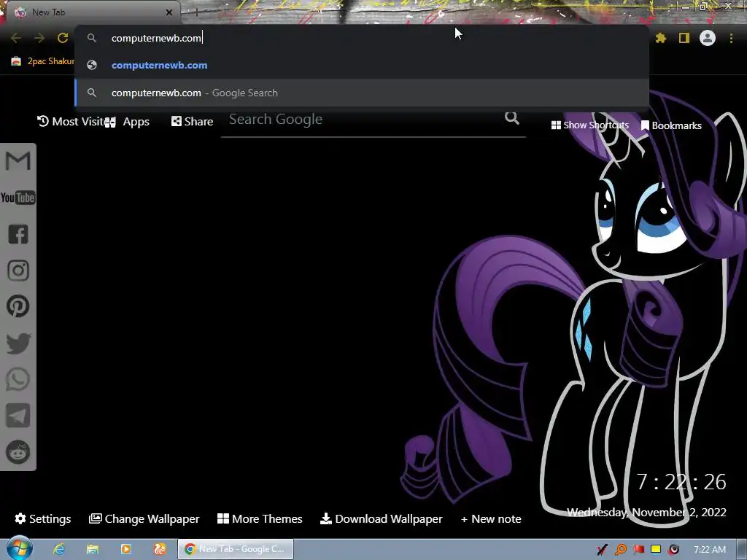747x560 pixels.
Task: Open Instagram shortcut in sidebar
Action: click(x=18, y=271)
